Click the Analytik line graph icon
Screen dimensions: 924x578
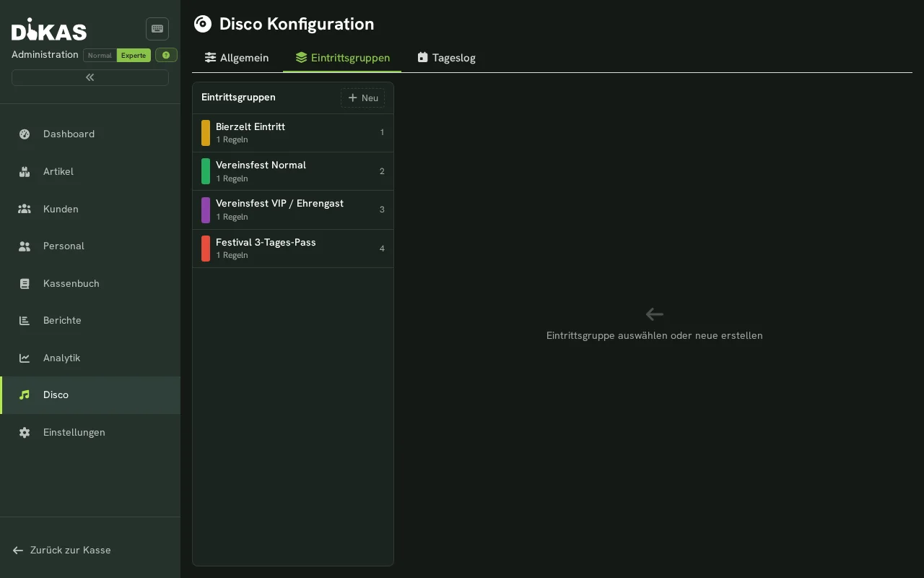click(x=25, y=358)
